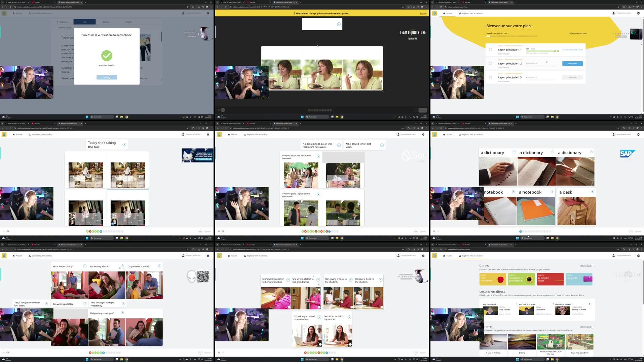
Task: Open options menu for the Family at Home live lesson
Action: 589,304
